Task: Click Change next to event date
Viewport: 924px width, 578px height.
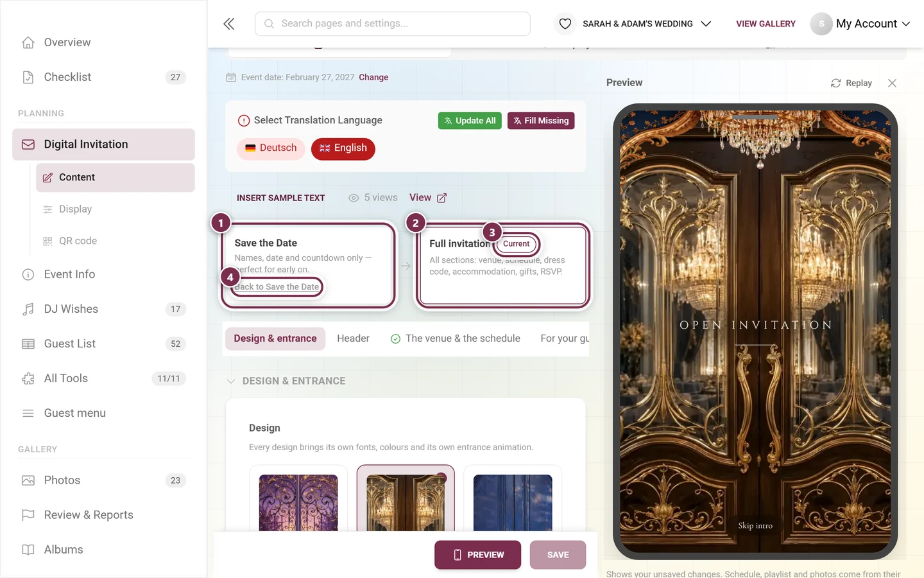Action: [x=373, y=78]
